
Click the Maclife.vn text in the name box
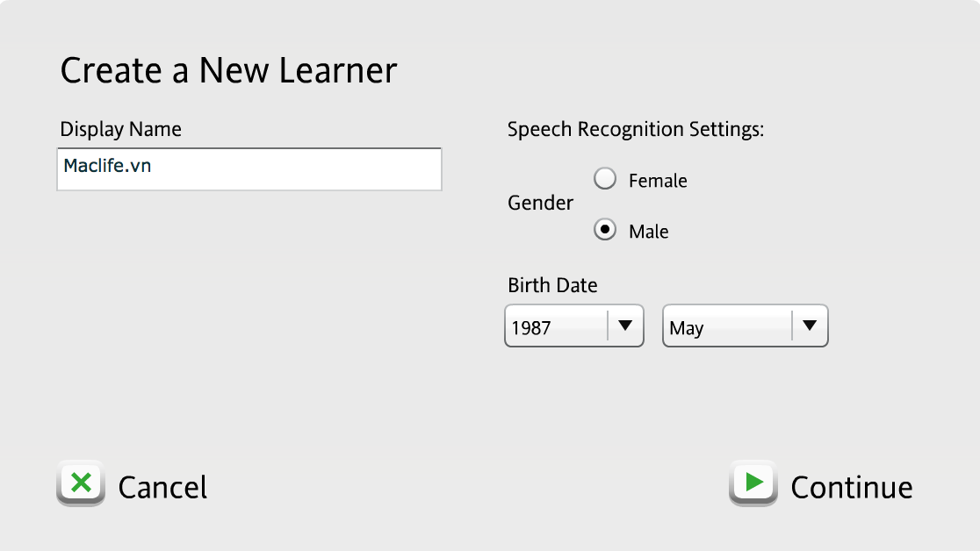[x=107, y=165]
